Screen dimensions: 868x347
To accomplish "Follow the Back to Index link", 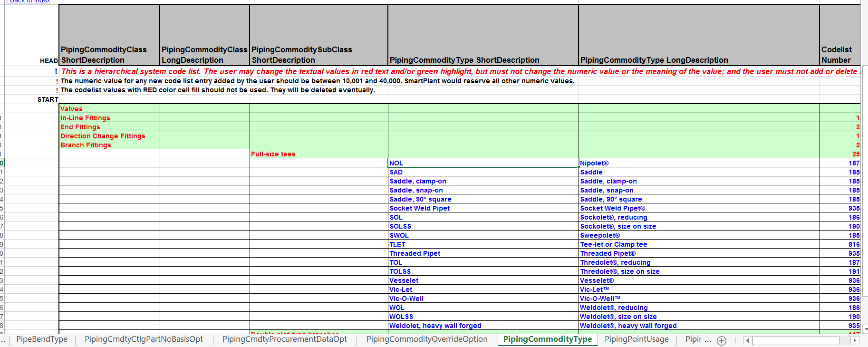I will (x=28, y=1).
